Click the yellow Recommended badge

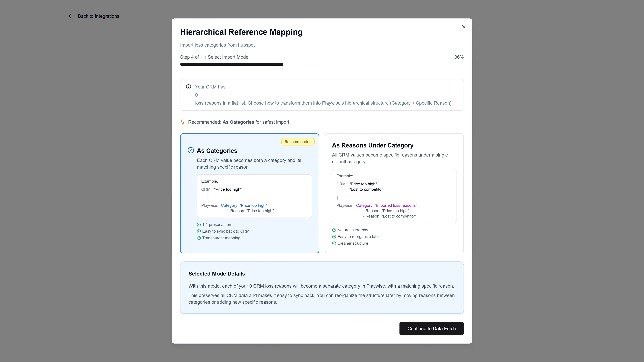pos(298,142)
